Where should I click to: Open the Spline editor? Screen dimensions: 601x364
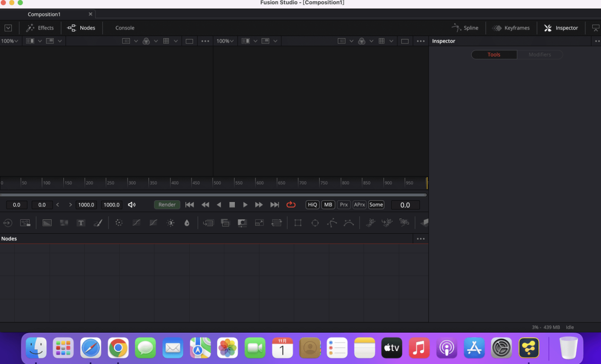(x=465, y=27)
